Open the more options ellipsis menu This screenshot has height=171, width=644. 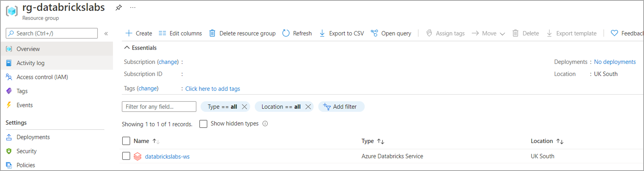click(133, 8)
